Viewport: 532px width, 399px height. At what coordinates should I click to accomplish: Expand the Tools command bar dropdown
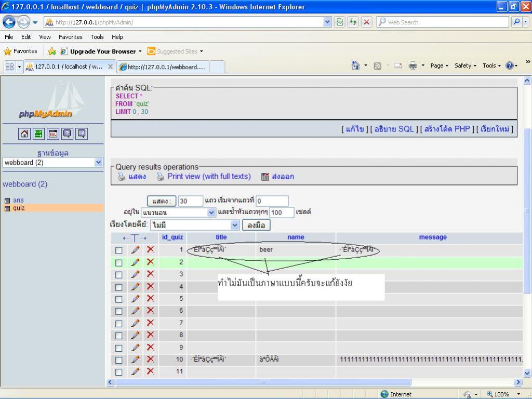point(491,65)
